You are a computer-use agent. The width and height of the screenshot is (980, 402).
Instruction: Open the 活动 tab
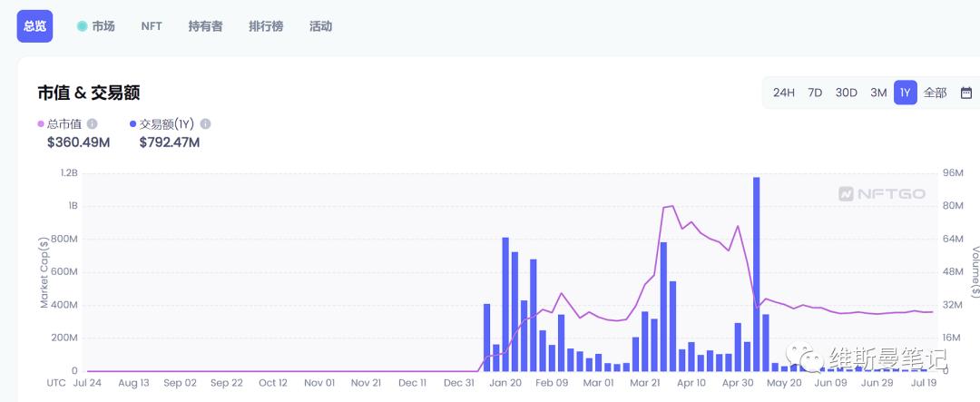point(320,26)
